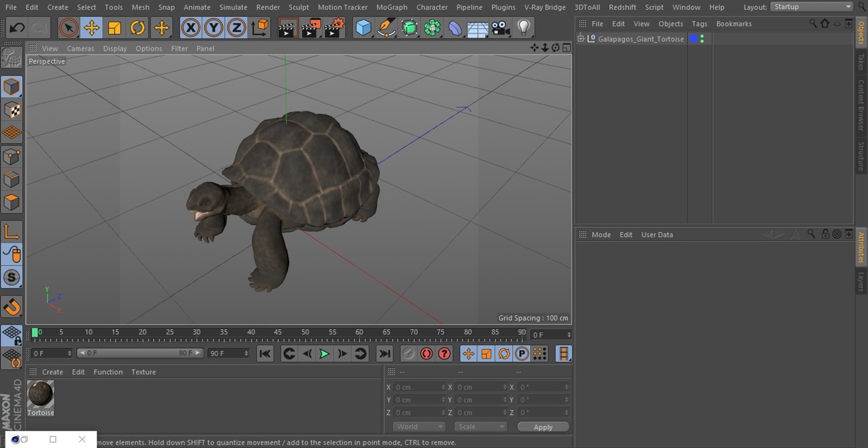
Task: Open Render to Picture Viewer icon
Action: 311,28
